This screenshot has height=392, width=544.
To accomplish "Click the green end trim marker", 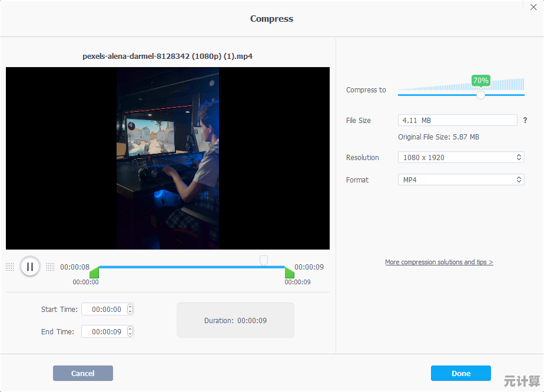I will tap(289, 273).
